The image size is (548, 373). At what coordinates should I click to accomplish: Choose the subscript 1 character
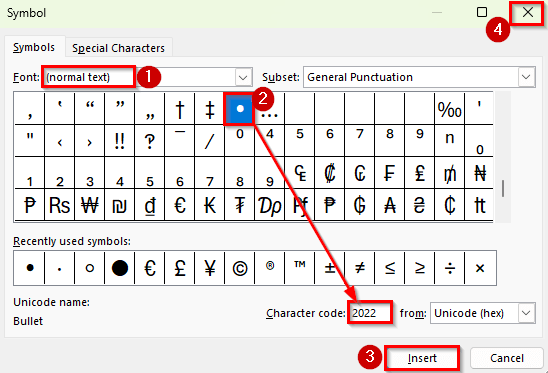30,173
